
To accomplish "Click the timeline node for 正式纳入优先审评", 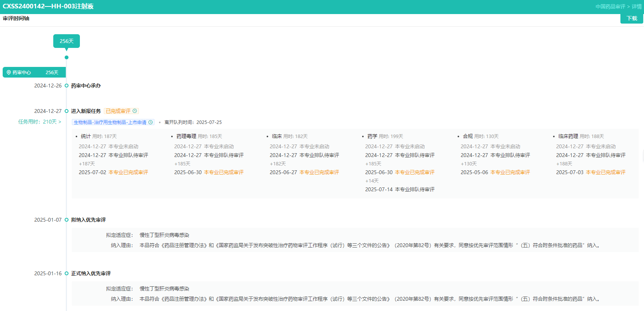I will pos(67,273).
